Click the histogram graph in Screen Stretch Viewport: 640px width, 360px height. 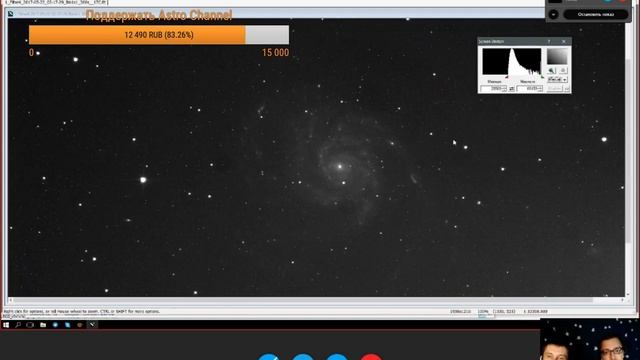[512, 62]
